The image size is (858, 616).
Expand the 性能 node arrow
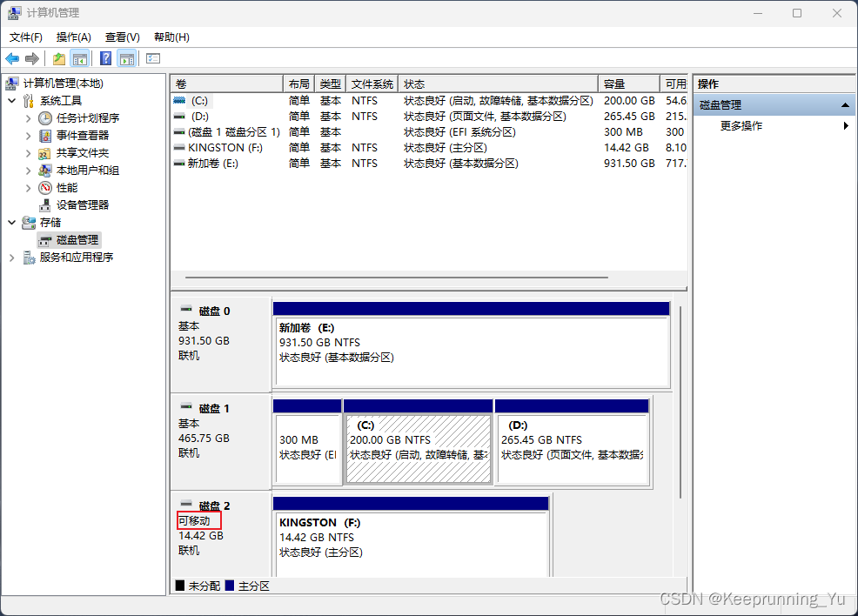29,188
